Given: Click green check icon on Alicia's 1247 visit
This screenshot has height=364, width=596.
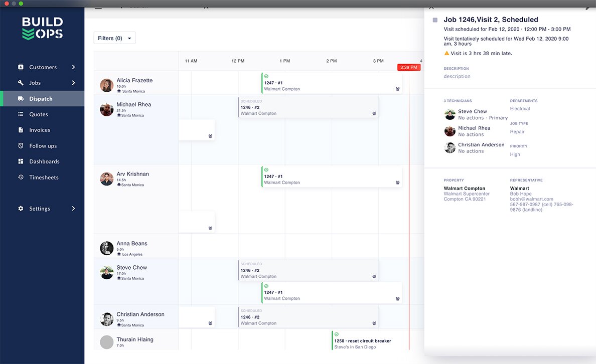Looking at the screenshot, I should 266,76.
